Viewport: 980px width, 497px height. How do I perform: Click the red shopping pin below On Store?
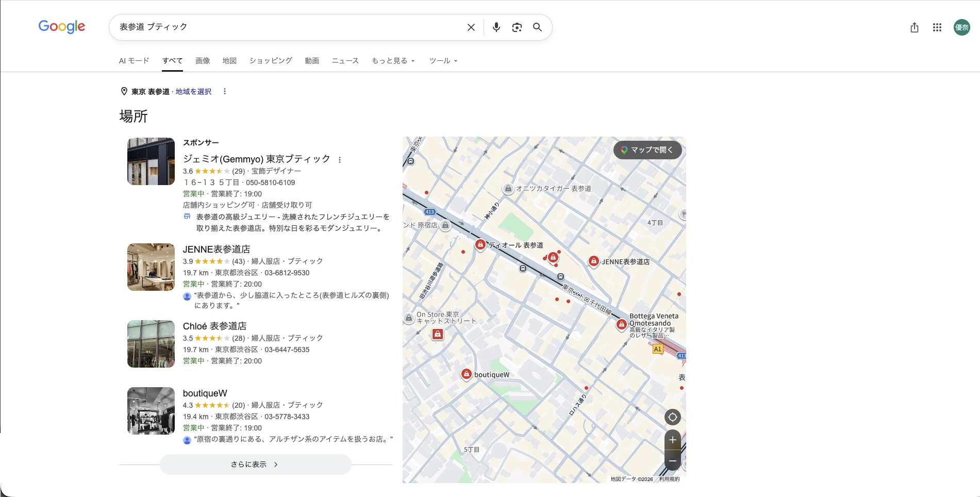(437, 334)
